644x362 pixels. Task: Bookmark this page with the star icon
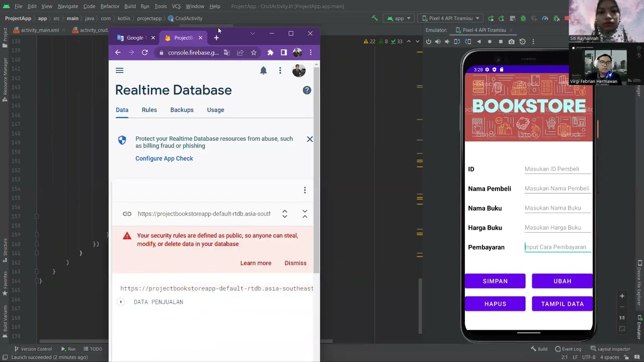pos(254,52)
